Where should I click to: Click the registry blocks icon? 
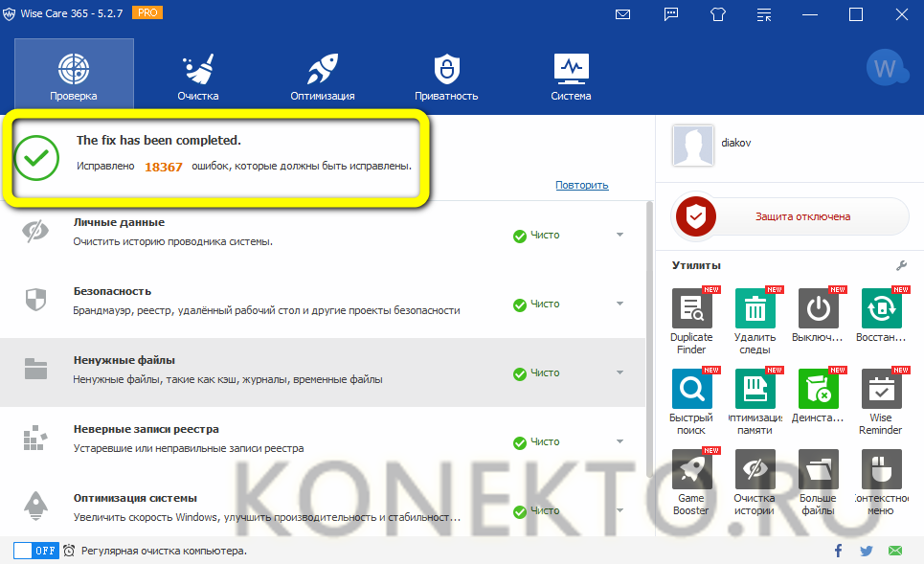[35, 438]
